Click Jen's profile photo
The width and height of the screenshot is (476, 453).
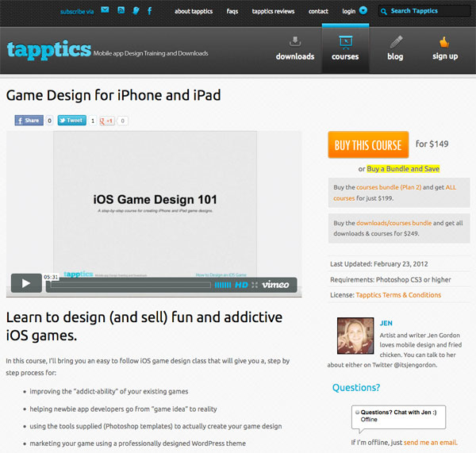tap(355, 336)
